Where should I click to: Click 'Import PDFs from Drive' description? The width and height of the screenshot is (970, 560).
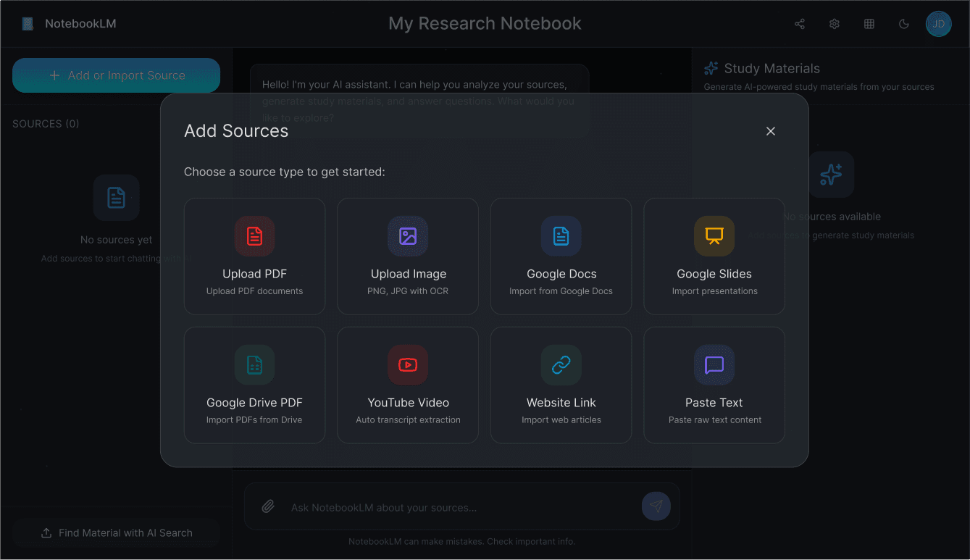(x=254, y=420)
